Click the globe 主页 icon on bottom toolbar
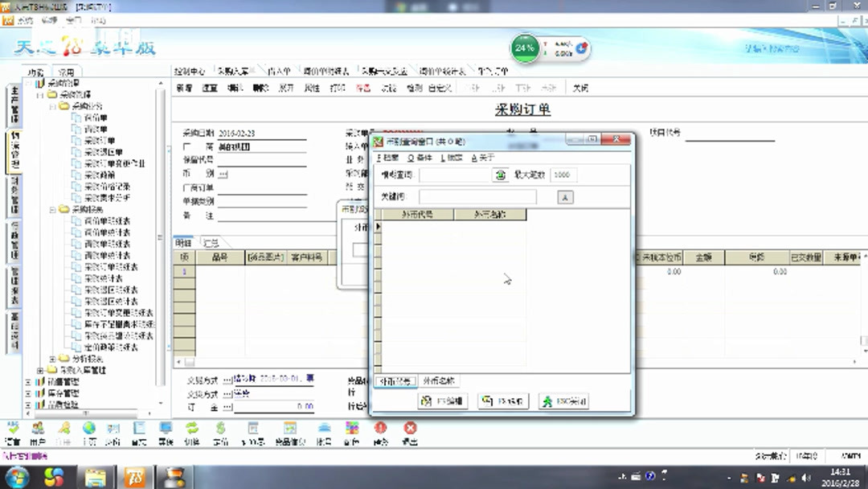The image size is (868, 489). click(89, 429)
